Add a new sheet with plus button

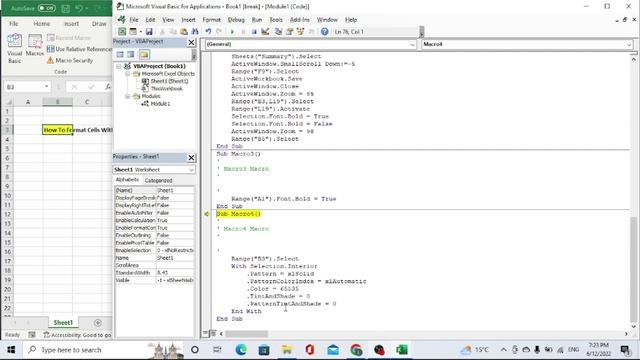pyautogui.click(x=98, y=323)
